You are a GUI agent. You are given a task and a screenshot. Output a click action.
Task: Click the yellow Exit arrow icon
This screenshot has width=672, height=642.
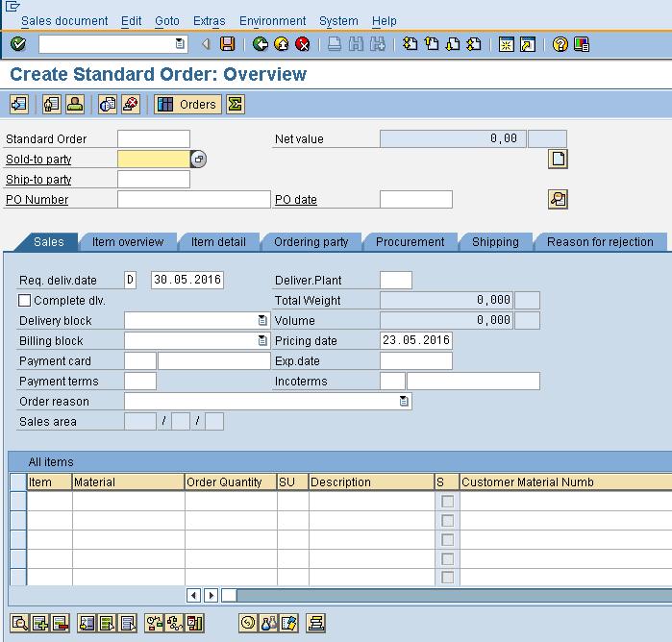(x=281, y=43)
